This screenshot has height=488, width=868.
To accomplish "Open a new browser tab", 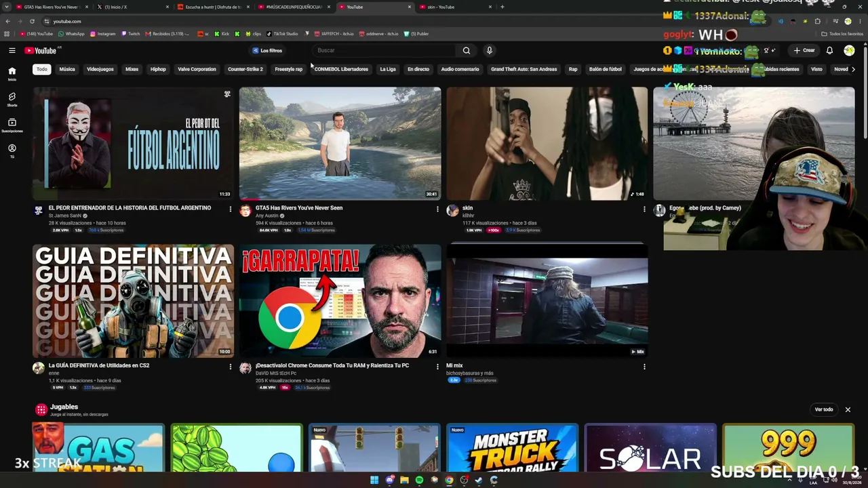I will (502, 7).
